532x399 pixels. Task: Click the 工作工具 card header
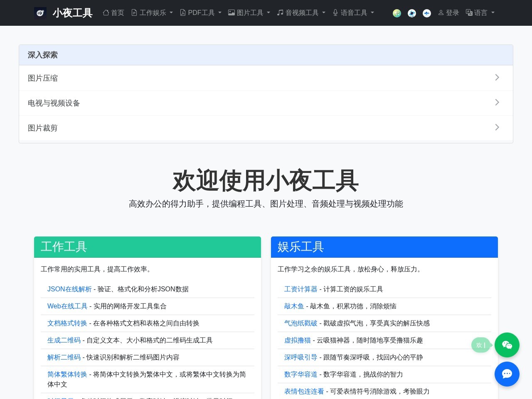pos(148,247)
